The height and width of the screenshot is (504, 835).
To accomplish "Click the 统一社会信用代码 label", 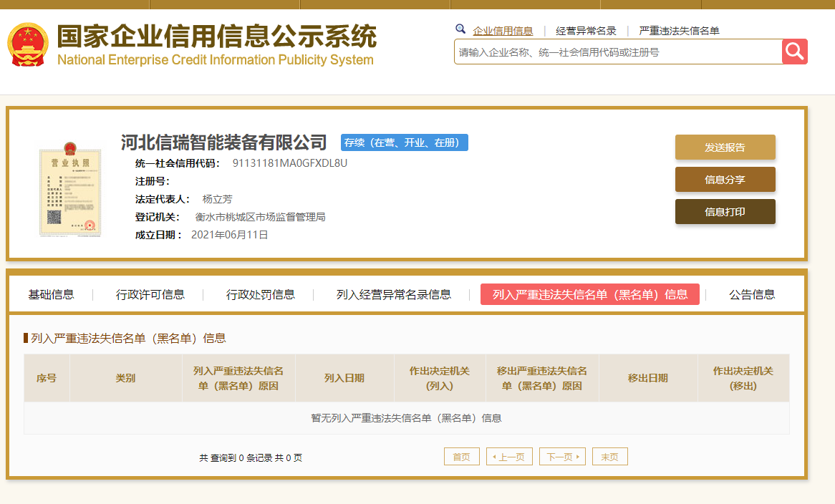I will pos(178,163).
